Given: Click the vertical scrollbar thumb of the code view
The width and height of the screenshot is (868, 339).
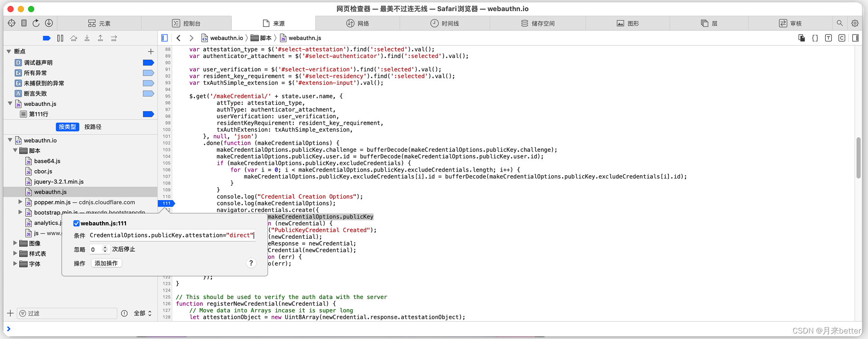Looking at the screenshot, I should coord(858,158).
